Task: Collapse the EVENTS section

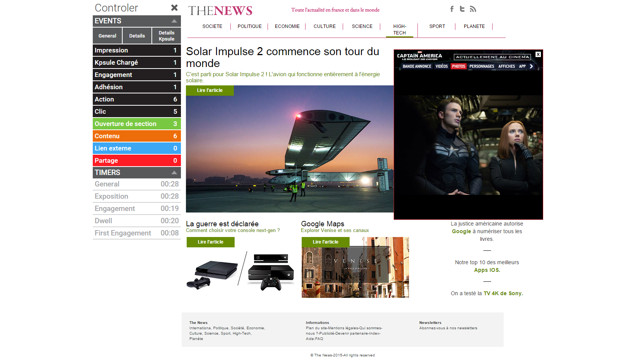Action: tap(174, 21)
